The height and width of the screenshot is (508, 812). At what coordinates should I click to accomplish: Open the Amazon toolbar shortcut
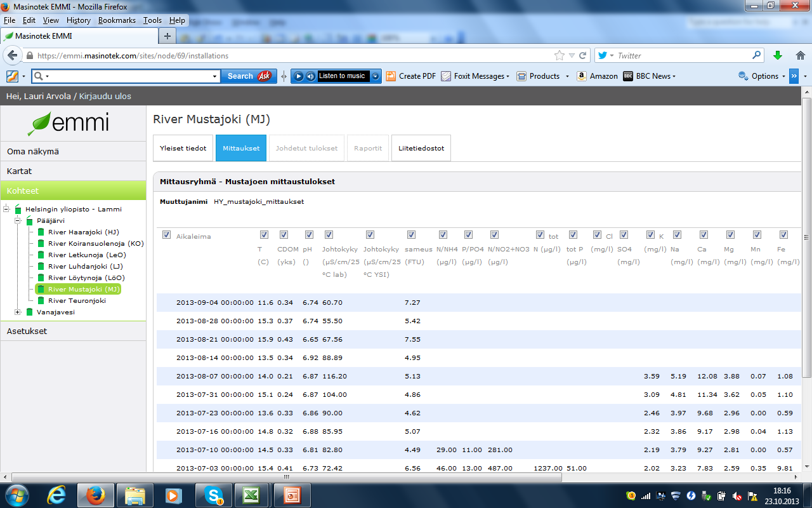[597, 76]
